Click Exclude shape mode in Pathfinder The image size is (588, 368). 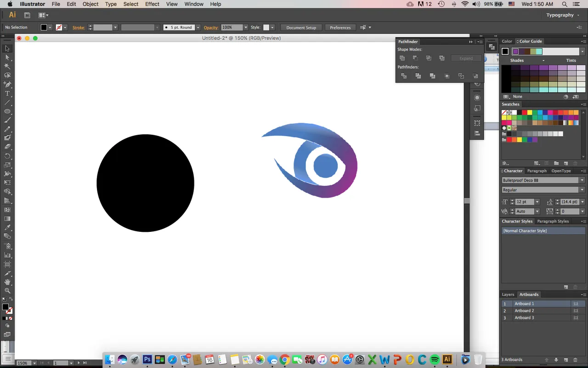pos(442,58)
